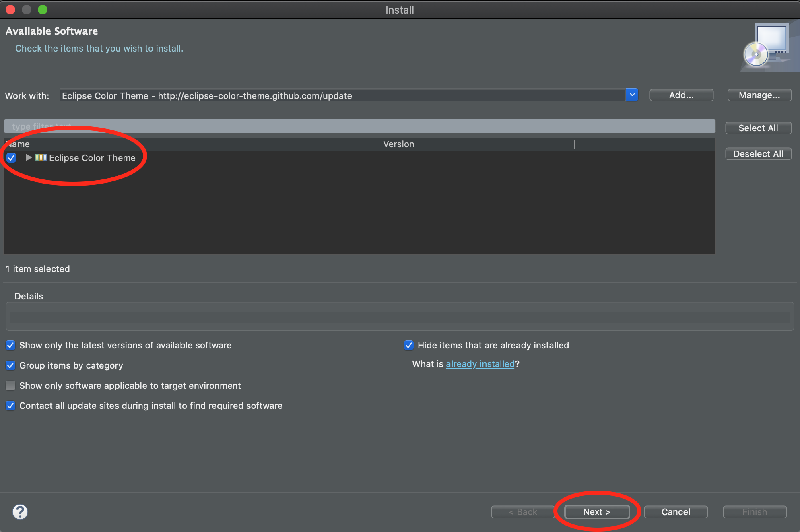
Task: Open the Work with dropdown arrow
Action: click(632, 95)
